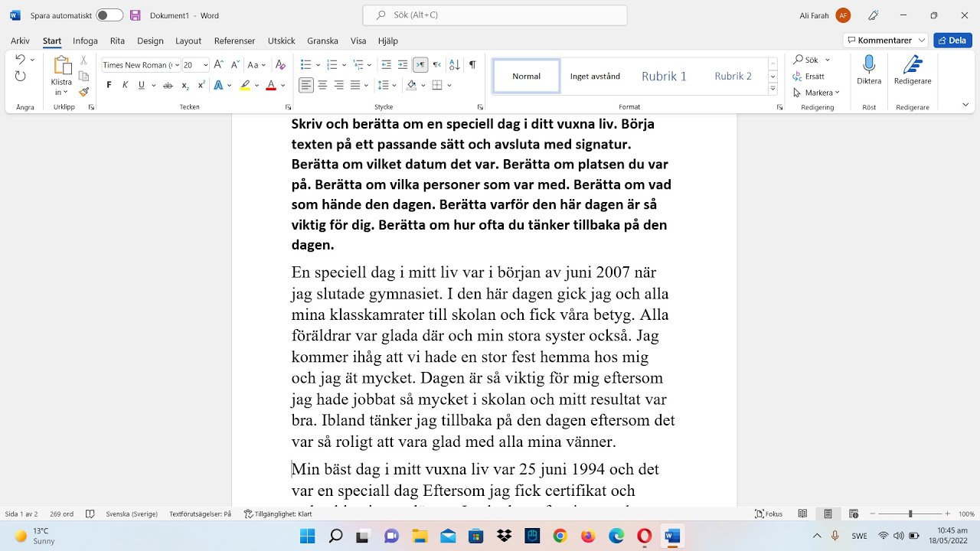Align paragraph text to the right
Image resolution: width=980 pixels, height=551 pixels.
click(x=338, y=85)
